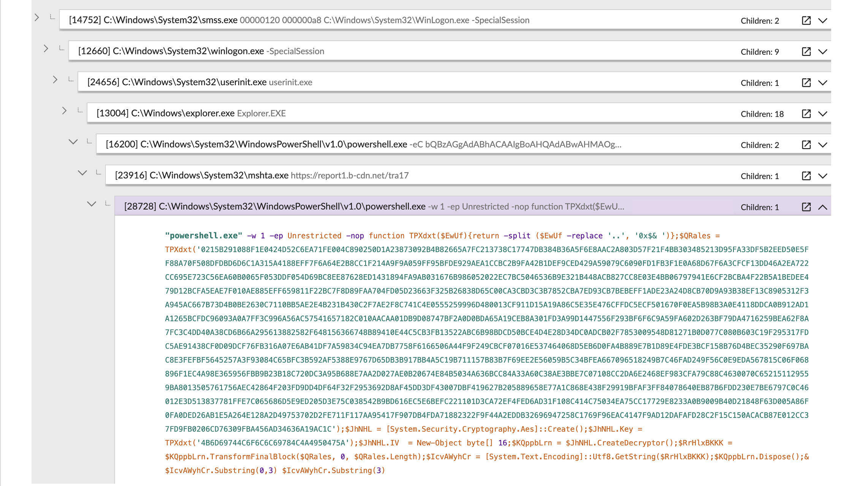Collapse powershell 16200 tree node
868x486 pixels.
(x=73, y=142)
